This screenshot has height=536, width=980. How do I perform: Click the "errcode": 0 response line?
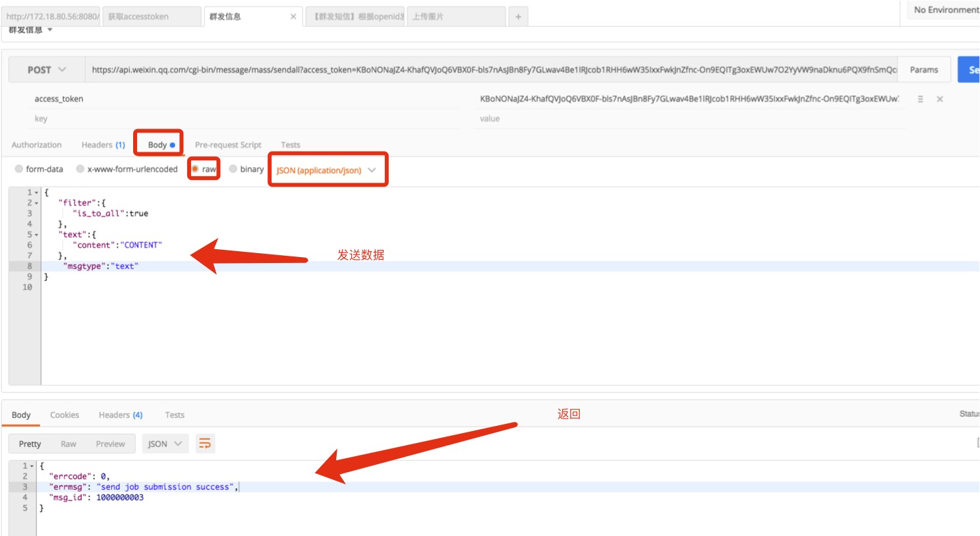coord(79,477)
